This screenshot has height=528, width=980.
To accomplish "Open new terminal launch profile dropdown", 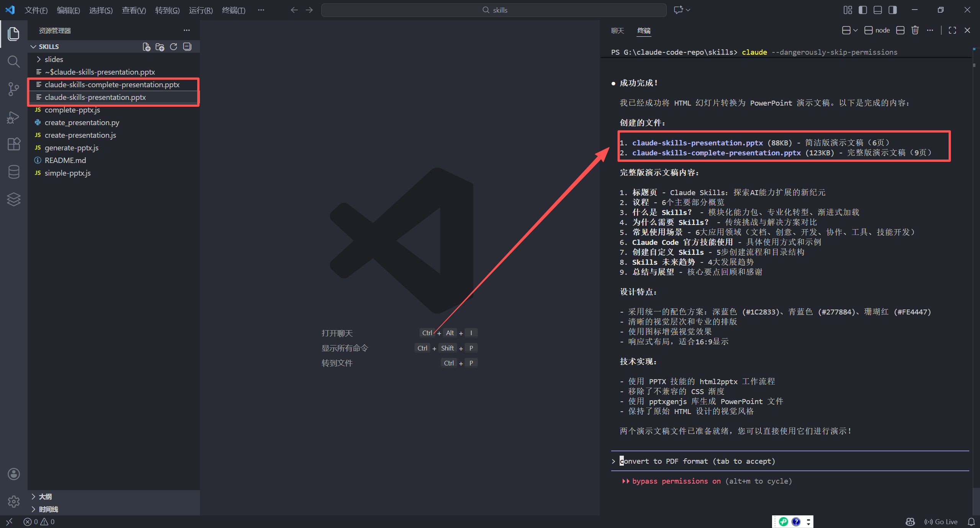I will click(x=855, y=30).
